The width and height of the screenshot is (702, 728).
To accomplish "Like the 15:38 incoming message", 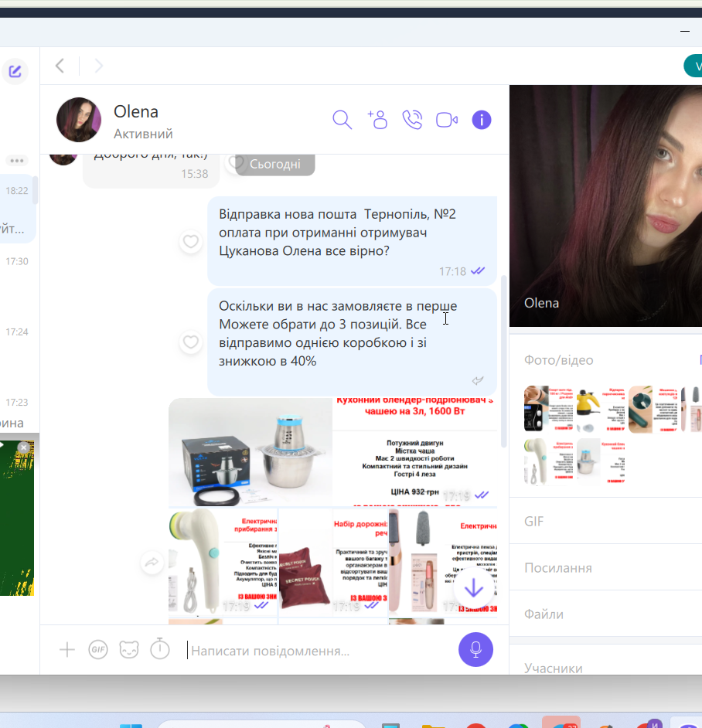I will coord(236,162).
